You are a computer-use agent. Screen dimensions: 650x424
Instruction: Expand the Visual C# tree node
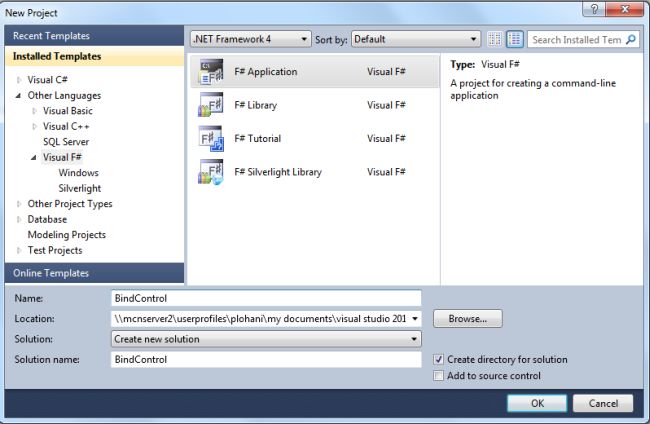[x=19, y=80]
